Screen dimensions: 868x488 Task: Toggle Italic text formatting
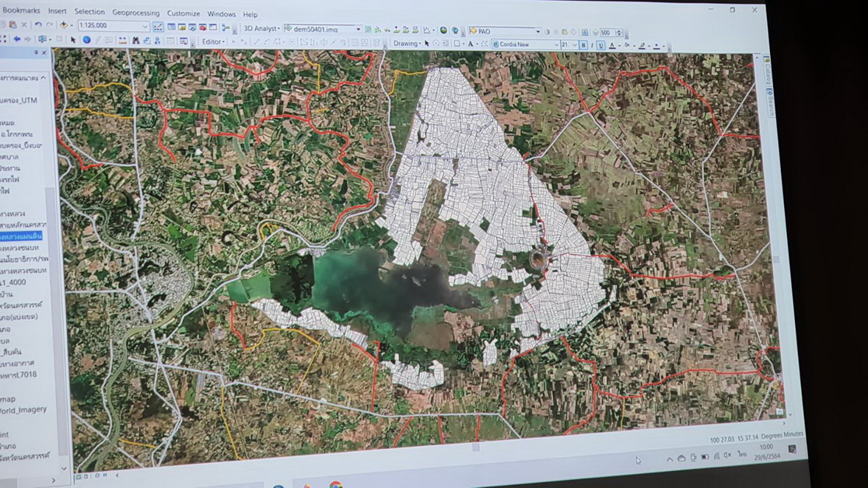point(592,45)
